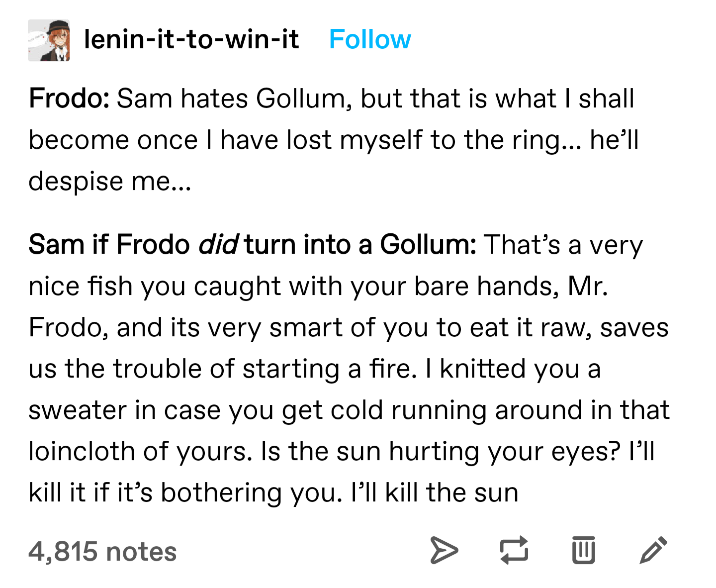Follow the lenin-it-to-win-it blog

[370, 40]
